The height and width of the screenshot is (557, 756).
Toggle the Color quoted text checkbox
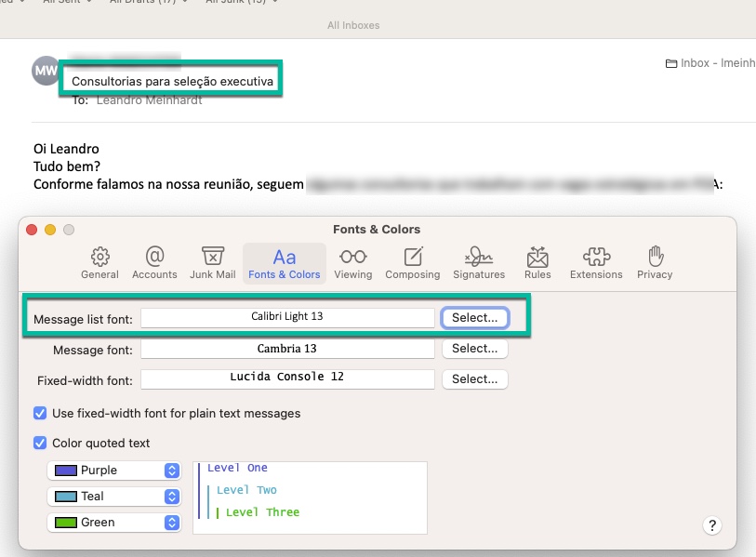pyautogui.click(x=40, y=443)
